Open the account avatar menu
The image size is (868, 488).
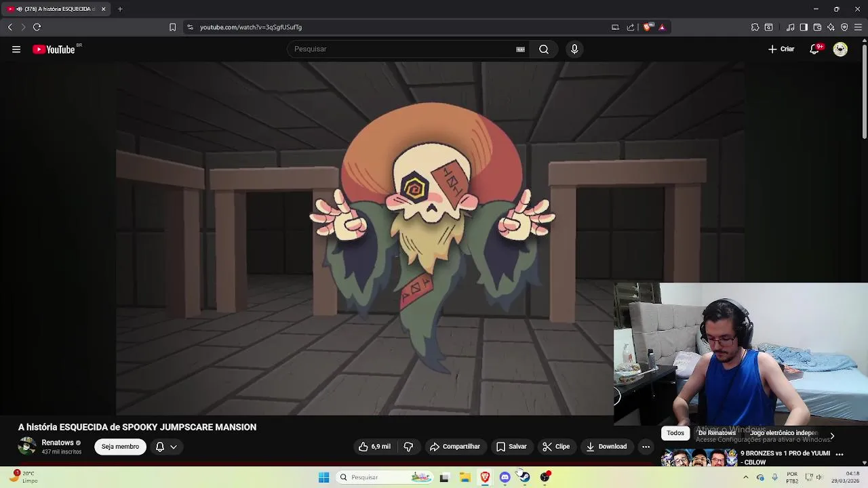(x=840, y=49)
